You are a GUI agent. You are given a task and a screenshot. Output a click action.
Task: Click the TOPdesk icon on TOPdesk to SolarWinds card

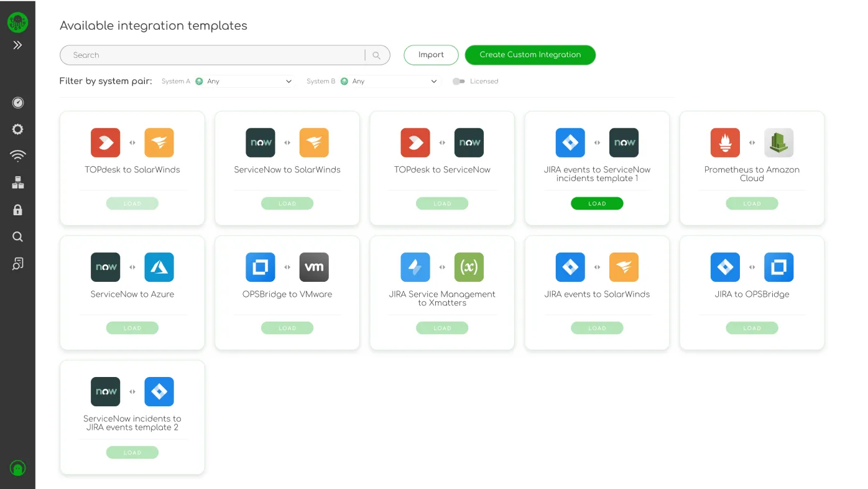point(105,142)
